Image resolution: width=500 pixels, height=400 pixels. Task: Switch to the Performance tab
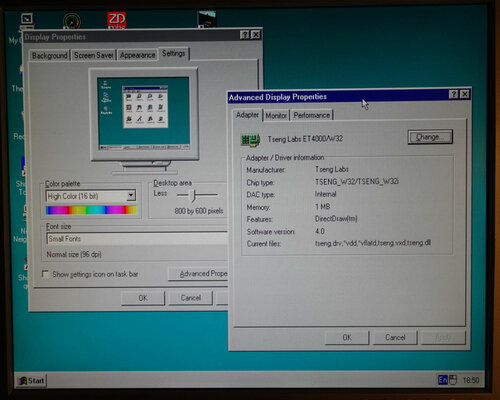[312, 115]
